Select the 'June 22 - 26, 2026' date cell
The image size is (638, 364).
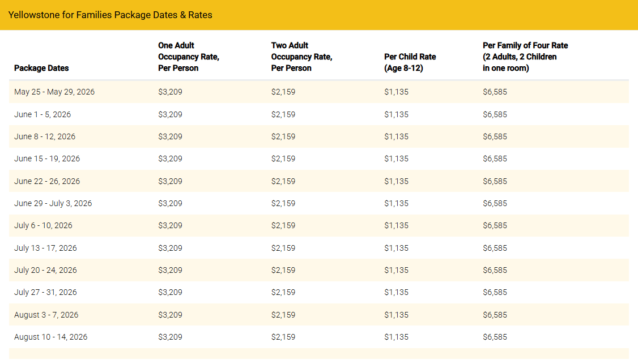(x=47, y=181)
